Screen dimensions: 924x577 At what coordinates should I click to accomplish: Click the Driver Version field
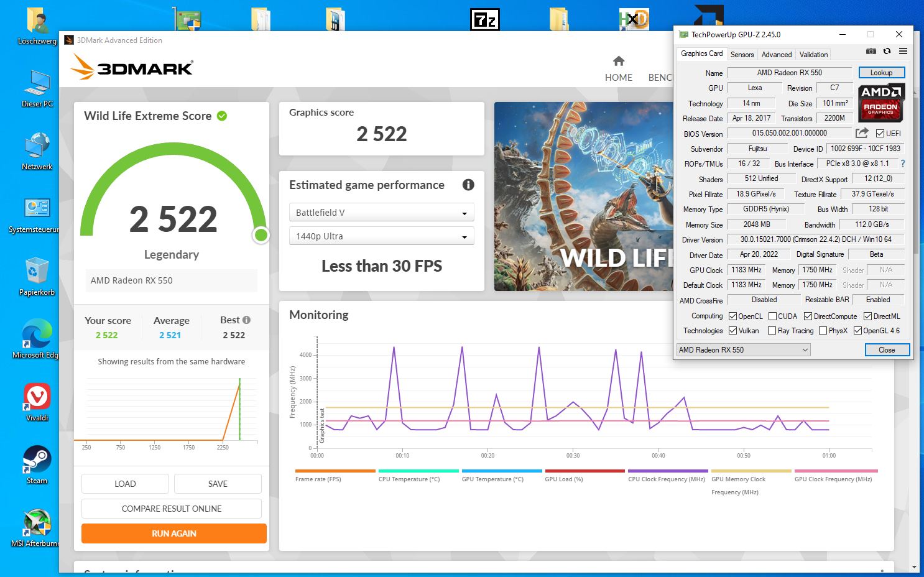(x=816, y=239)
